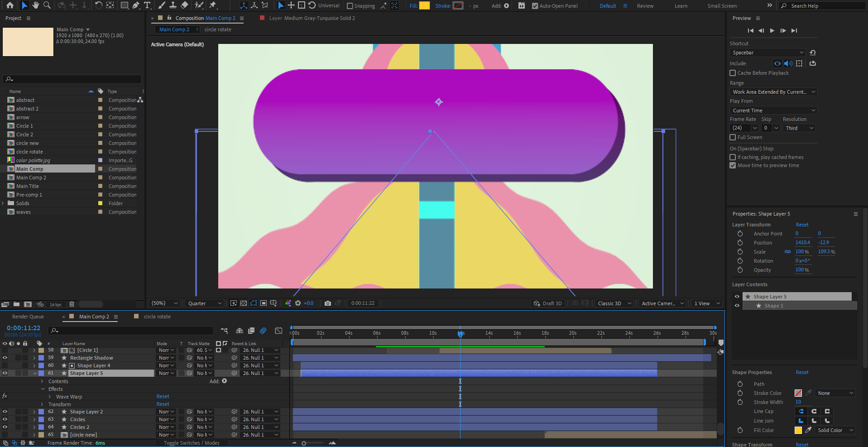The image size is (868, 447).
Task: Expand the Solids folder
Action: pos(3,203)
